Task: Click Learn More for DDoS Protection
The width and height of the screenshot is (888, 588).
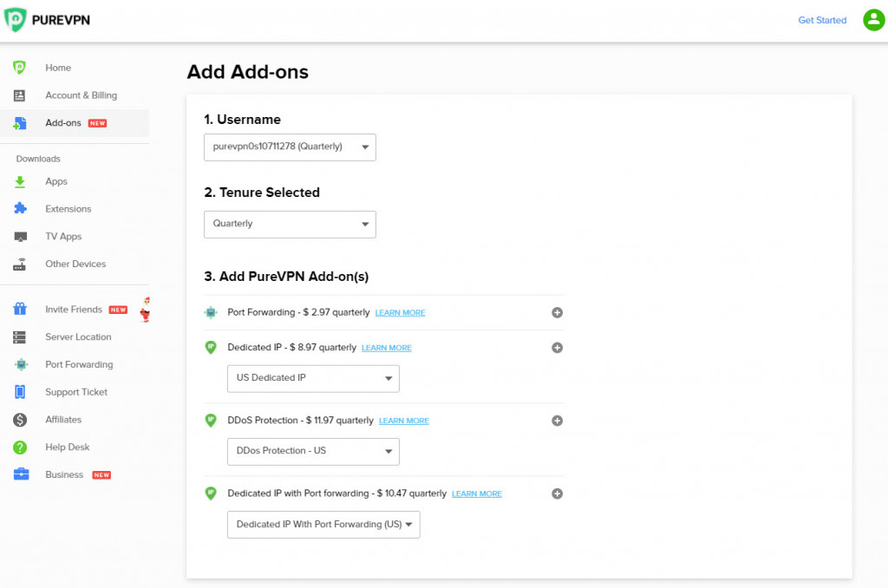Action: (x=404, y=421)
